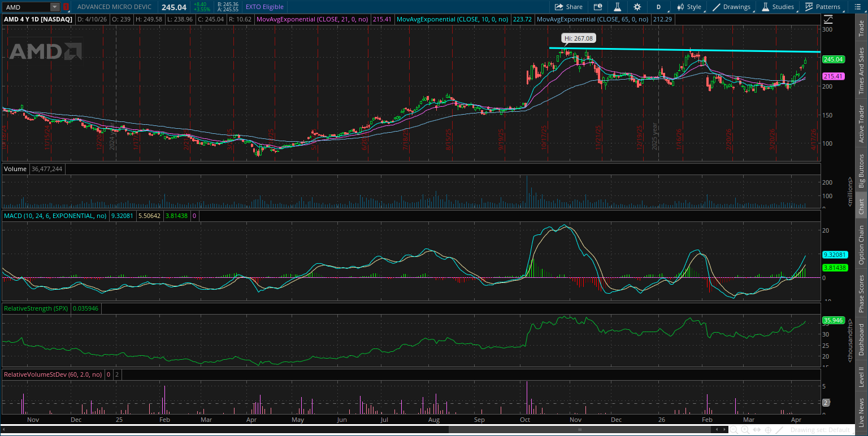Click the horizontal chart scrollbar thumb
Image resolution: width=868 pixels, height=436 pixels.
579,430
